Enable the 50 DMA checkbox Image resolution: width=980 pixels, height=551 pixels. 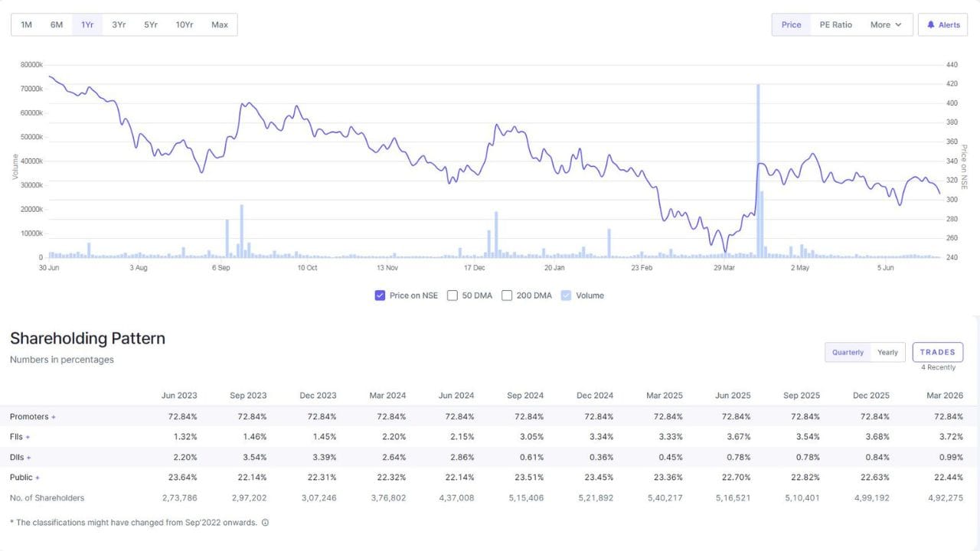pos(452,295)
